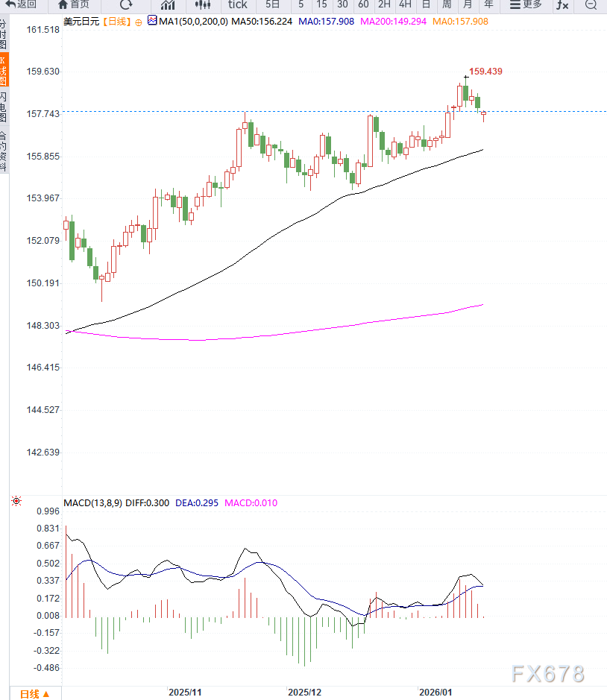Click the zoom-out magnifier icon
Screen dimensions: 607x700
click(x=591, y=4)
